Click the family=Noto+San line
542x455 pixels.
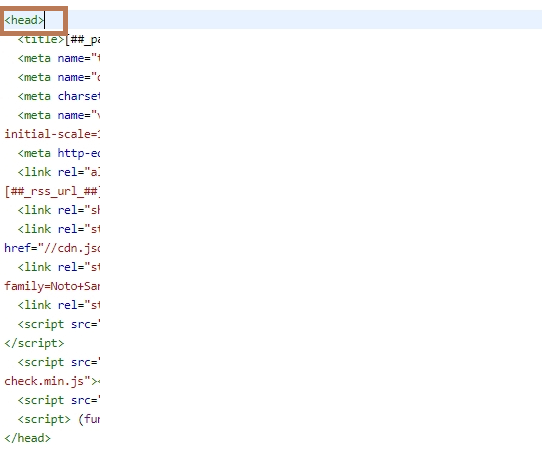[x=52, y=286]
